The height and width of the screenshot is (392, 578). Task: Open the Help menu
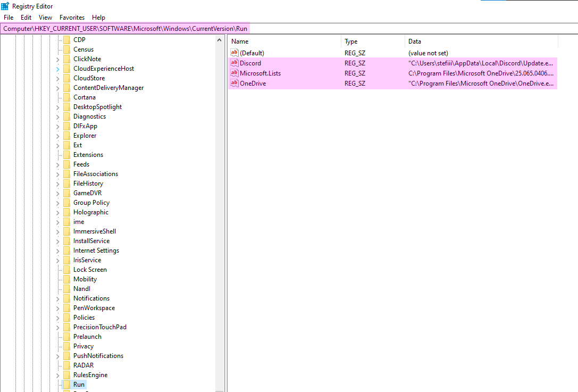pos(98,18)
